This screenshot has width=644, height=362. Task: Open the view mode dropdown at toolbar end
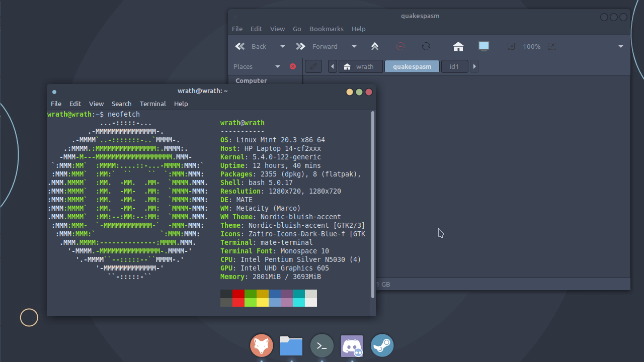[x=621, y=46]
